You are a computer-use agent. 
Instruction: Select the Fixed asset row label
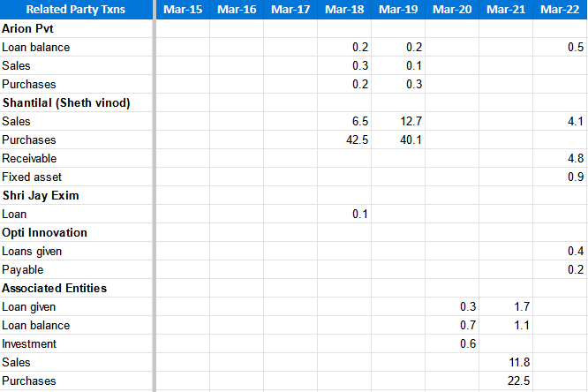(32, 177)
